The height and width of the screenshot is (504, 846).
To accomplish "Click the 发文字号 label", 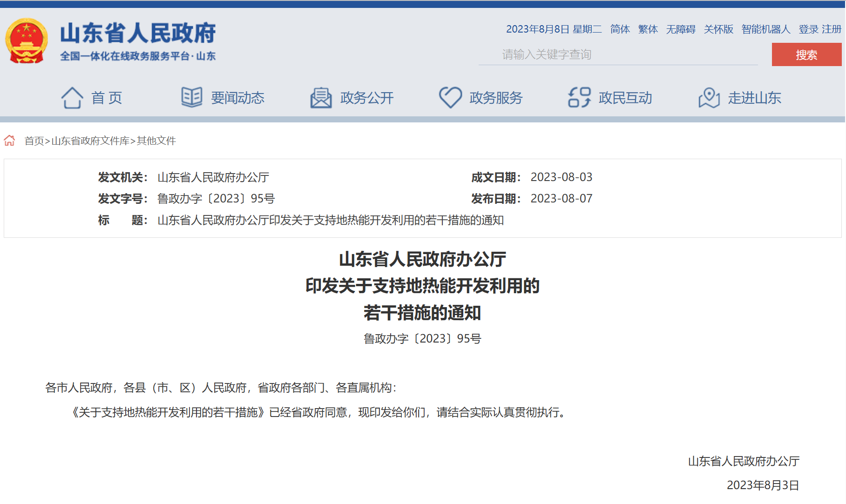I will tap(122, 199).
